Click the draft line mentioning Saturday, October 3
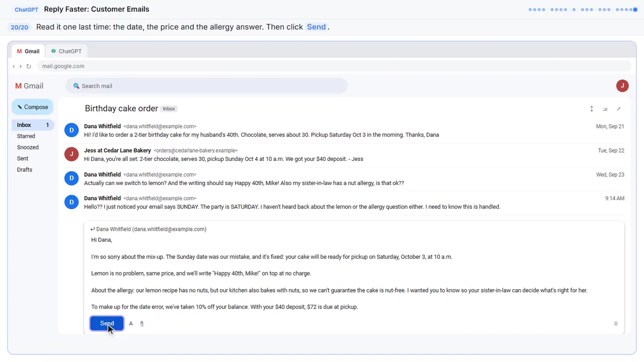The height and width of the screenshot is (362, 644). [x=272, y=257]
